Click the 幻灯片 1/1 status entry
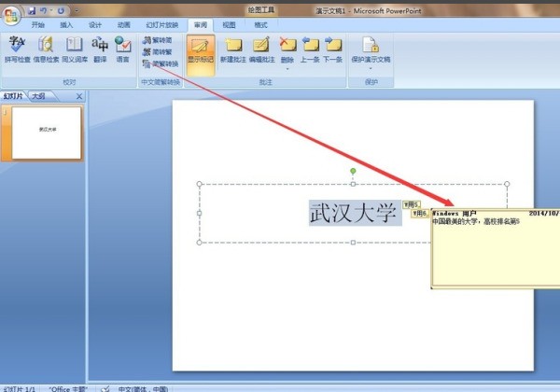This screenshot has width=560, height=392. point(20,389)
